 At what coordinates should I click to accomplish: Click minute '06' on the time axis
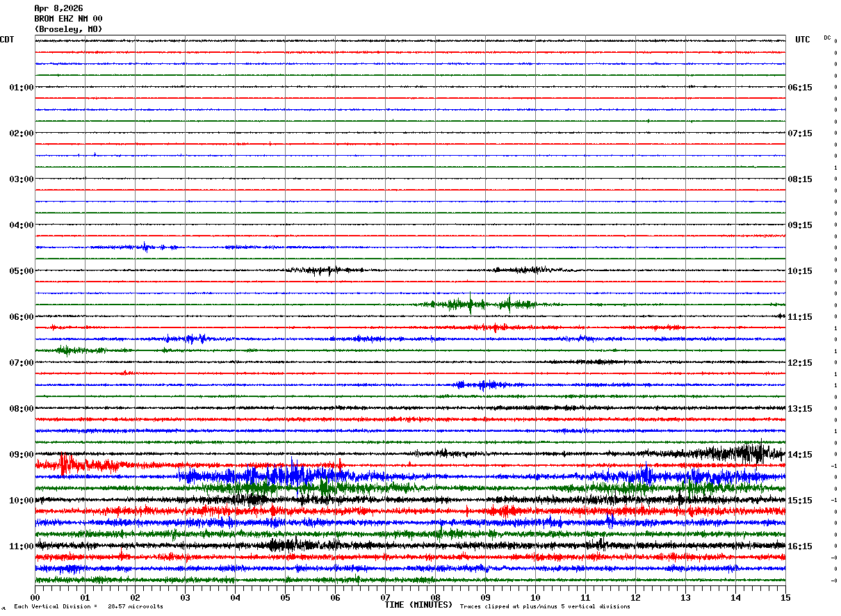point(335,597)
